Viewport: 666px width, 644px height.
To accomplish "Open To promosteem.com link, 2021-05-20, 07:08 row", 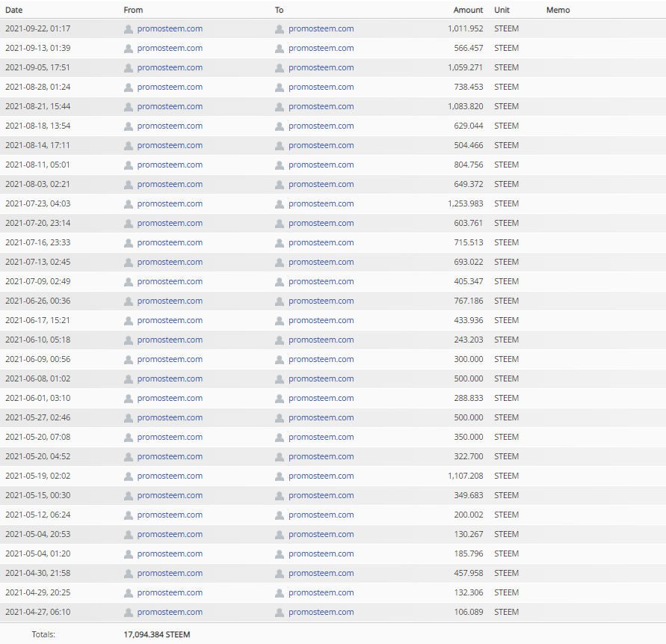I will tap(321, 437).
